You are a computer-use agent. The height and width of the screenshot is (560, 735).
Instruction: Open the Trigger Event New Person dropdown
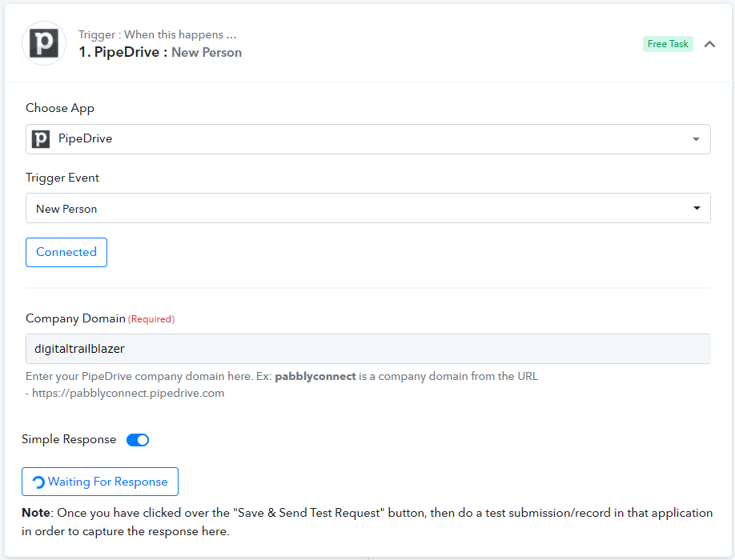pos(368,208)
